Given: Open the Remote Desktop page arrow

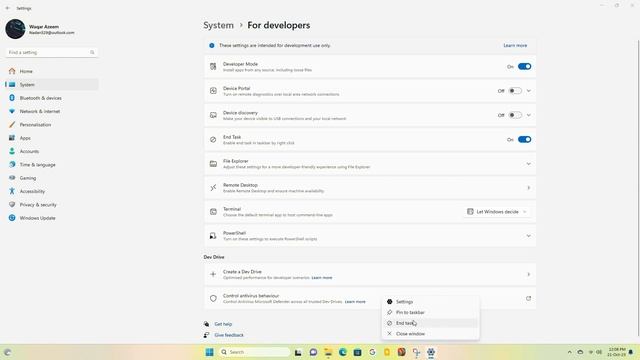Looking at the screenshot, I should [x=529, y=188].
